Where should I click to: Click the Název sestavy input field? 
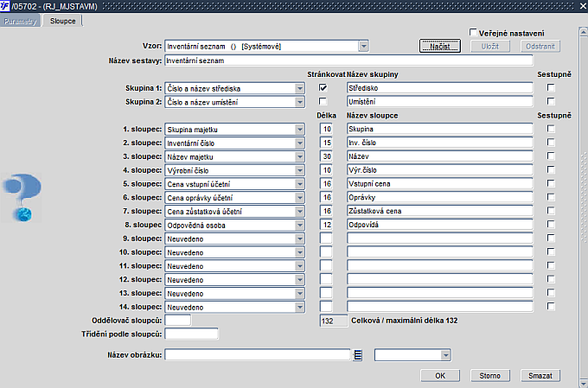[x=348, y=60]
